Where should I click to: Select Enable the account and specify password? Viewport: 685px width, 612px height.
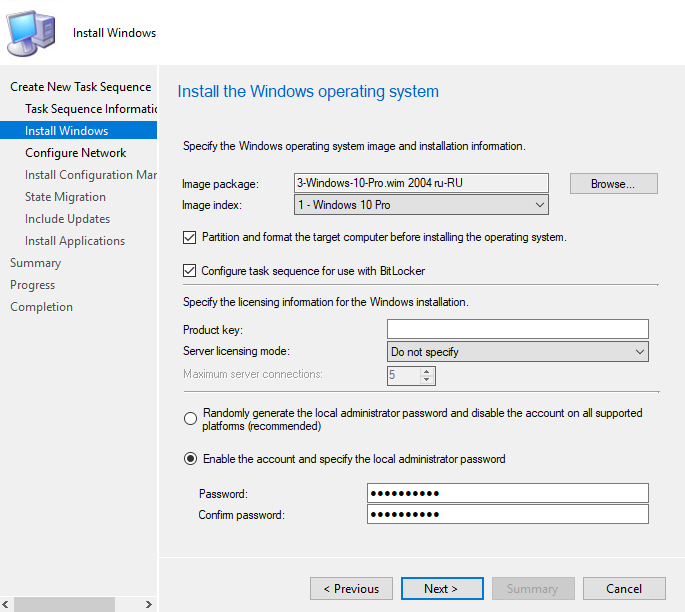pos(190,459)
